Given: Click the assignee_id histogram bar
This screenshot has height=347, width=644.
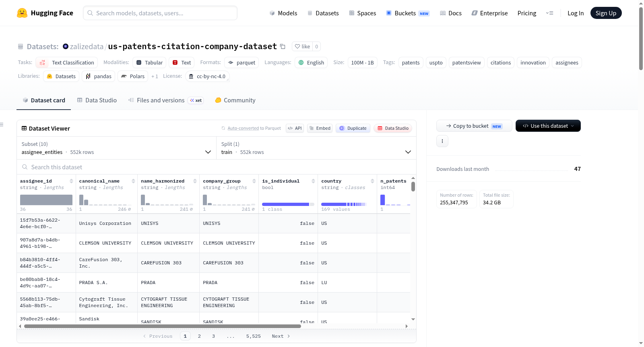Looking at the screenshot, I should (46, 200).
